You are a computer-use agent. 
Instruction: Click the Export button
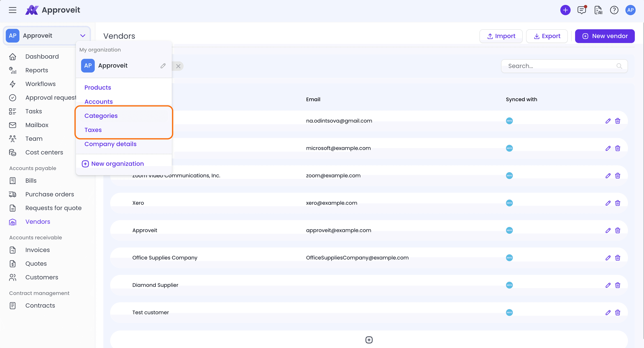click(x=547, y=36)
